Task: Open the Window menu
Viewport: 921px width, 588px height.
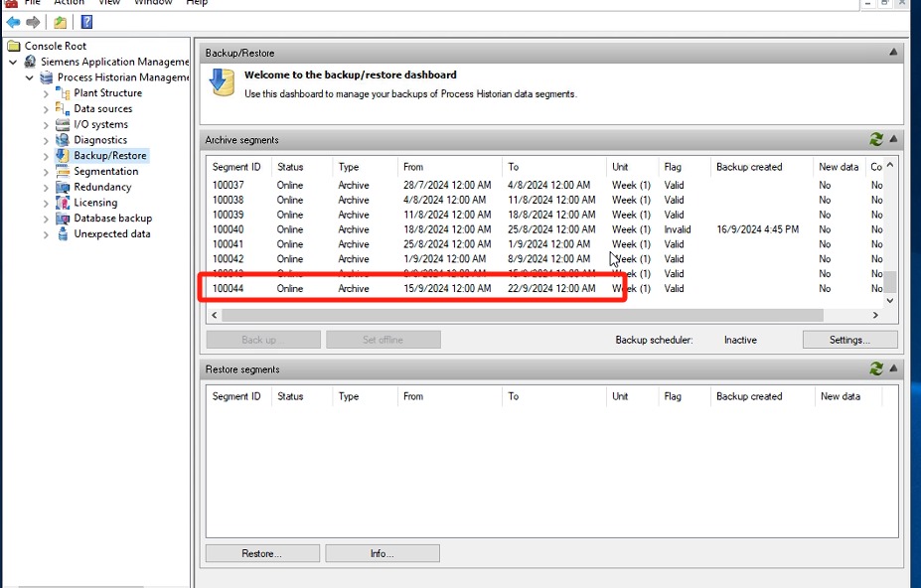Action: (x=153, y=2)
